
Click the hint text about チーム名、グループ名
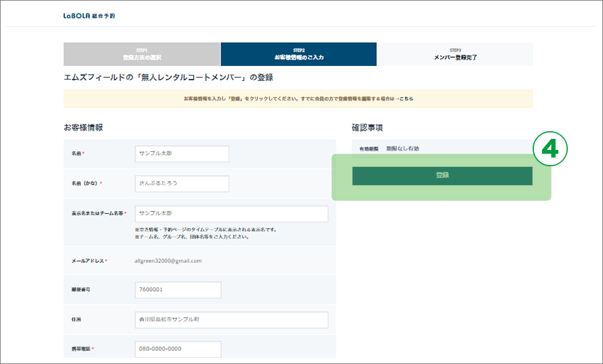(x=193, y=237)
